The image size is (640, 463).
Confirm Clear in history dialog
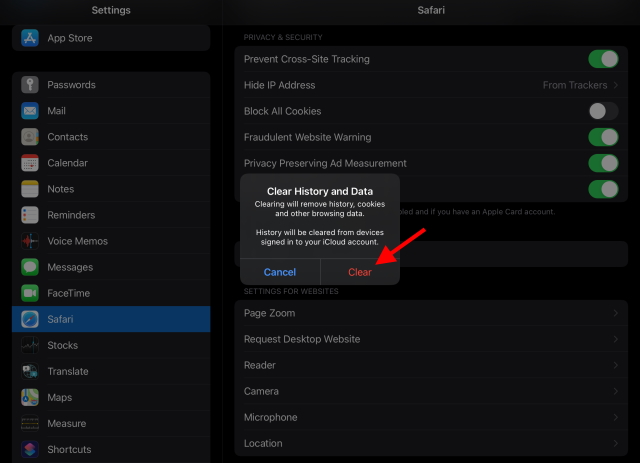(x=360, y=272)
